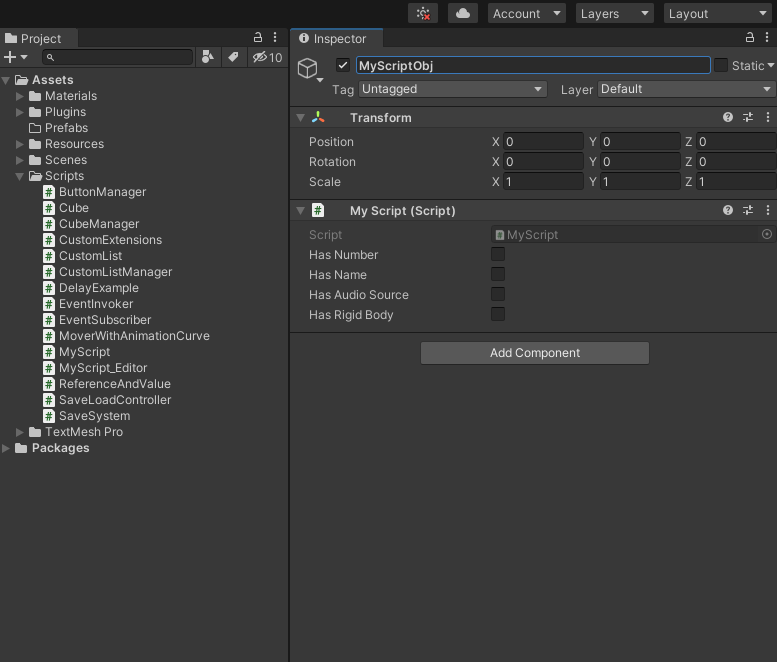
Task: Click Rotation Y value field
Action: [640, 162]
